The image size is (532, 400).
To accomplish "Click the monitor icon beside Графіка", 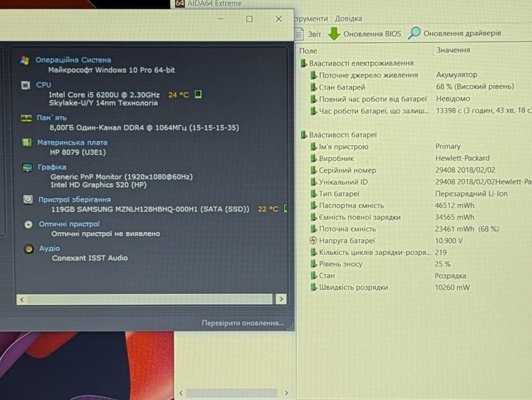I will click(x=27, y=167).
